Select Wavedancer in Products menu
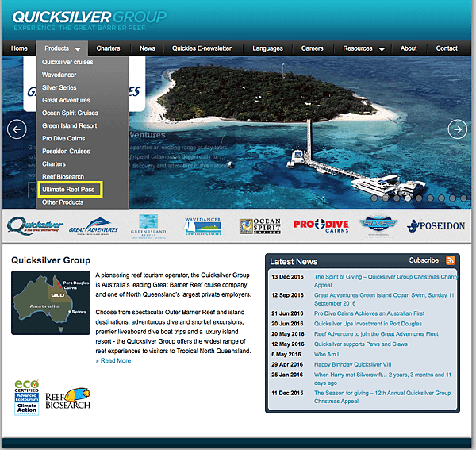 coord(59,75)
